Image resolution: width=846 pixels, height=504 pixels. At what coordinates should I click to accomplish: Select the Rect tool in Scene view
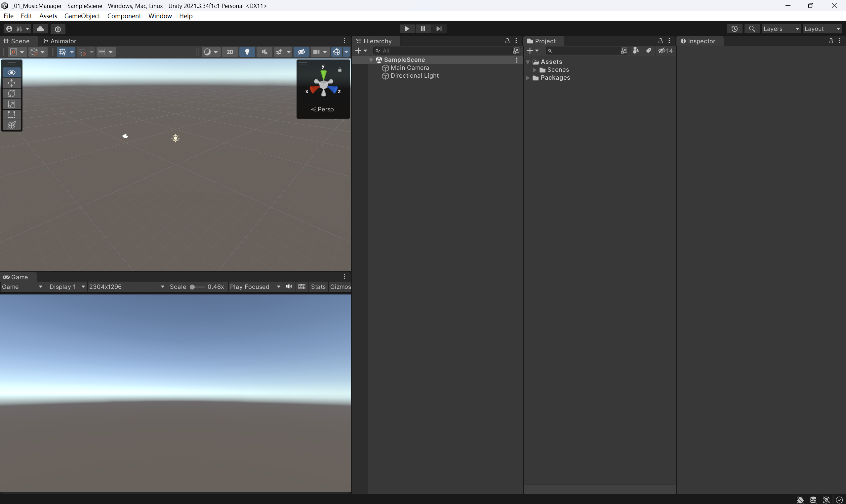[x=12, y=114]
